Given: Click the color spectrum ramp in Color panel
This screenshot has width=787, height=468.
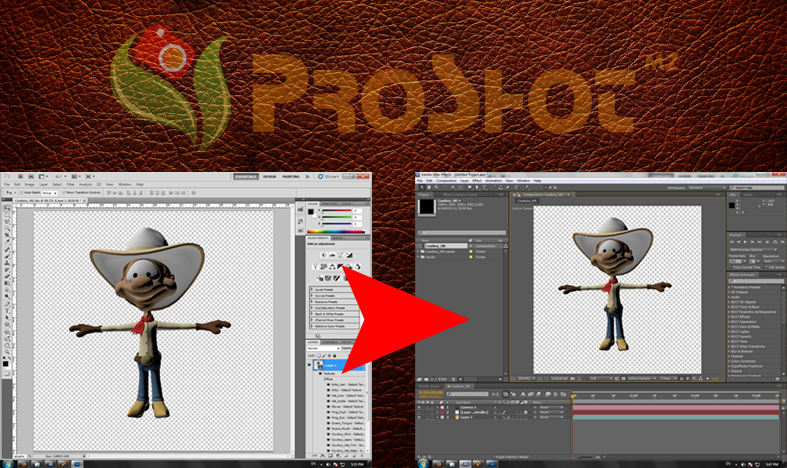Looking at the screenshot, I should tap(335, 231).
